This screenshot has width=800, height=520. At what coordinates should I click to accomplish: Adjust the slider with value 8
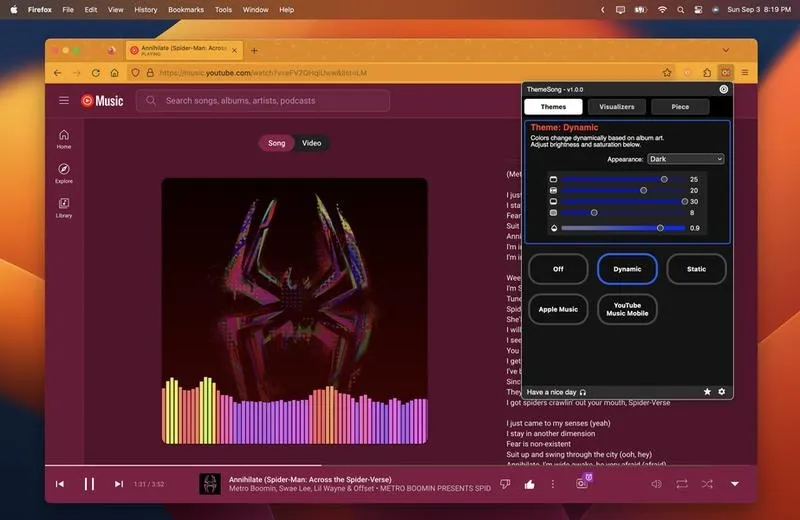622,213
